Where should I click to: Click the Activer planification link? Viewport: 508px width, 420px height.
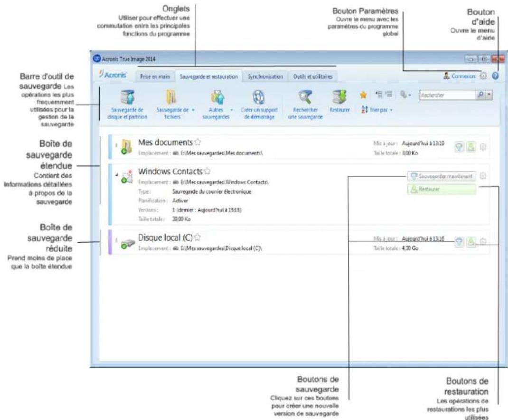click(180, 201)
